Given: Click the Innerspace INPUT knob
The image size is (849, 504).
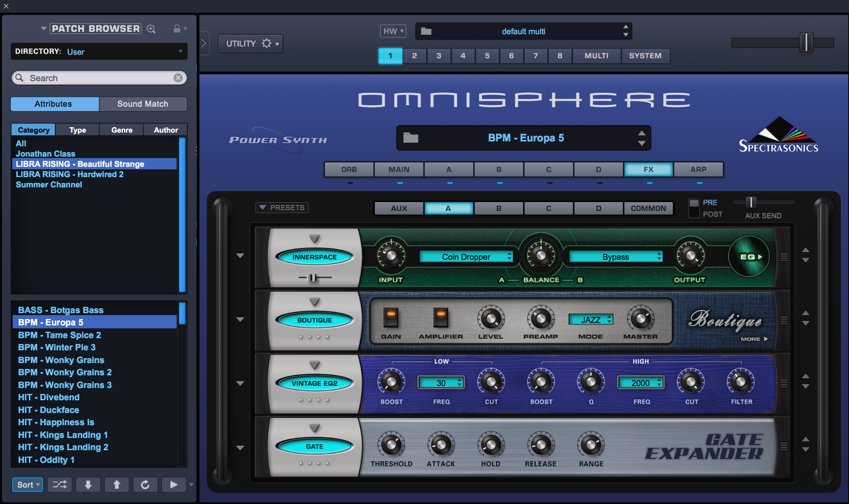Looking at the screenshot, I should point(390,255).
